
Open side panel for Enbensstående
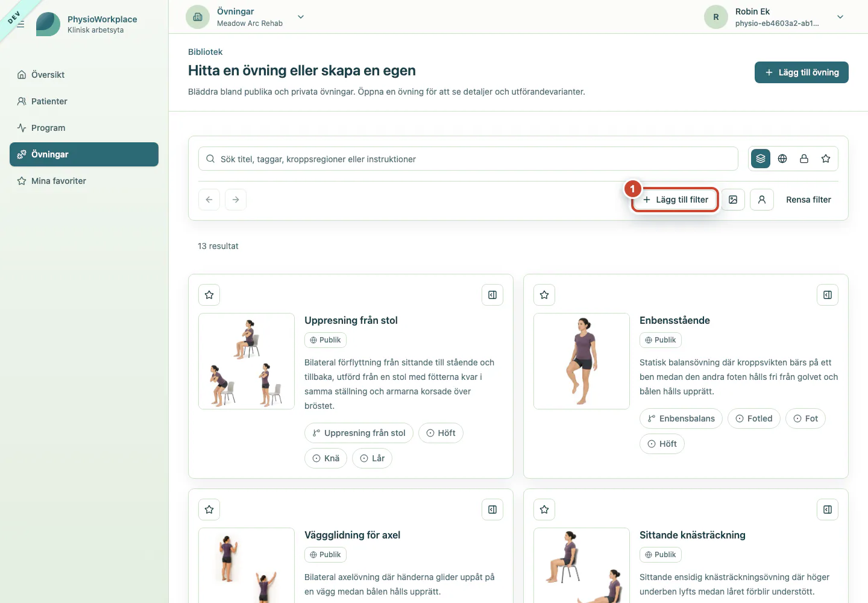click(828, 295)
